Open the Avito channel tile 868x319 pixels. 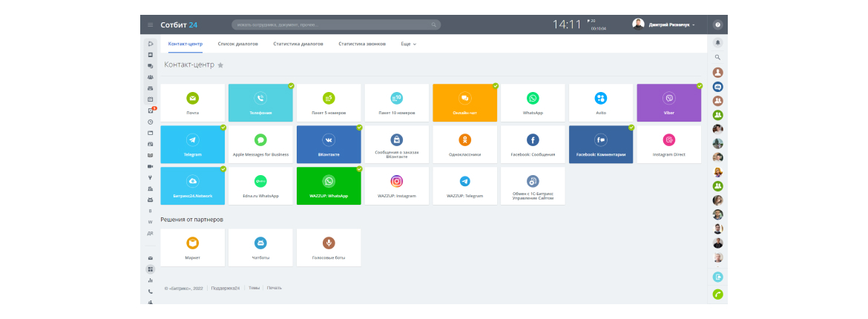(x=601, y=103)
